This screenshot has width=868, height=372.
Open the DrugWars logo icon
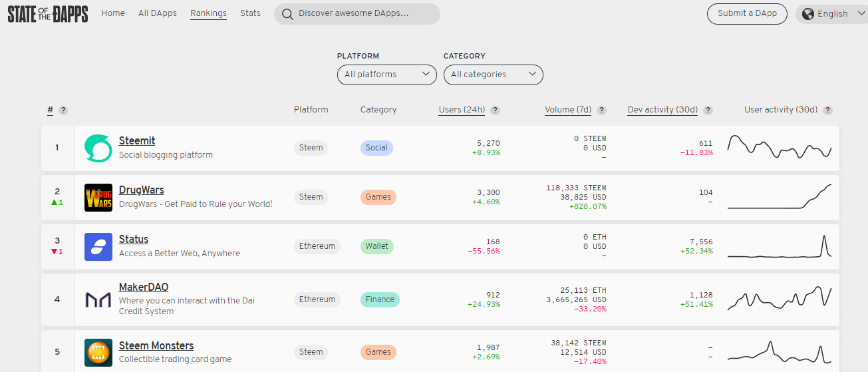point(98,198)
